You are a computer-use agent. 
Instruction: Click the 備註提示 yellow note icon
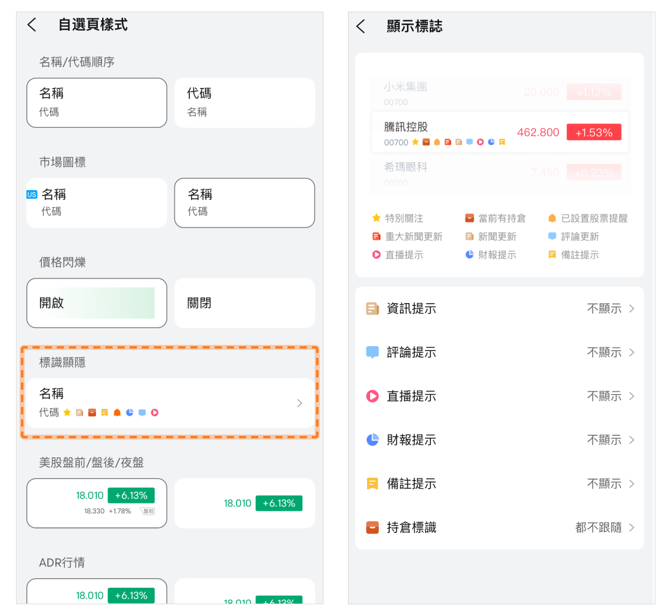[x=372, y=484]
